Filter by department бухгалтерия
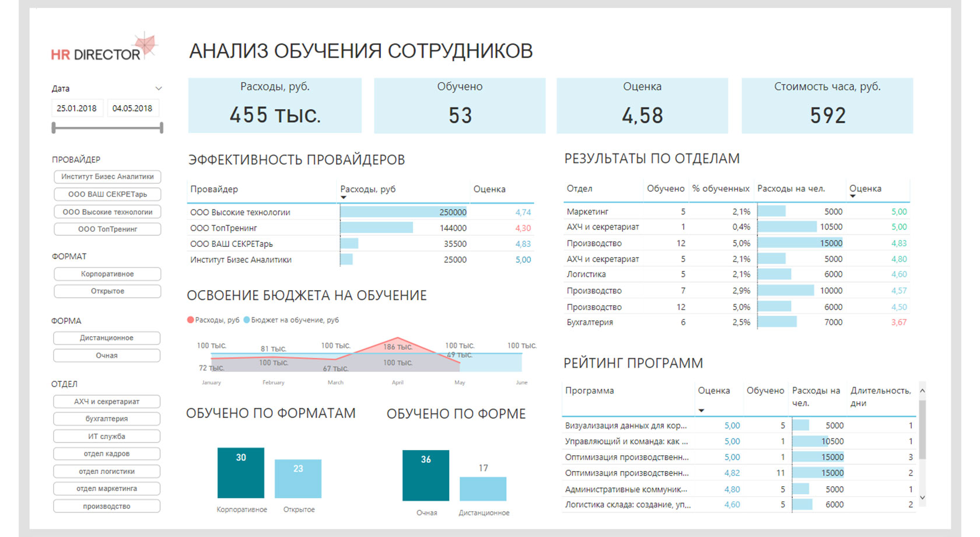 pos(107,419)
